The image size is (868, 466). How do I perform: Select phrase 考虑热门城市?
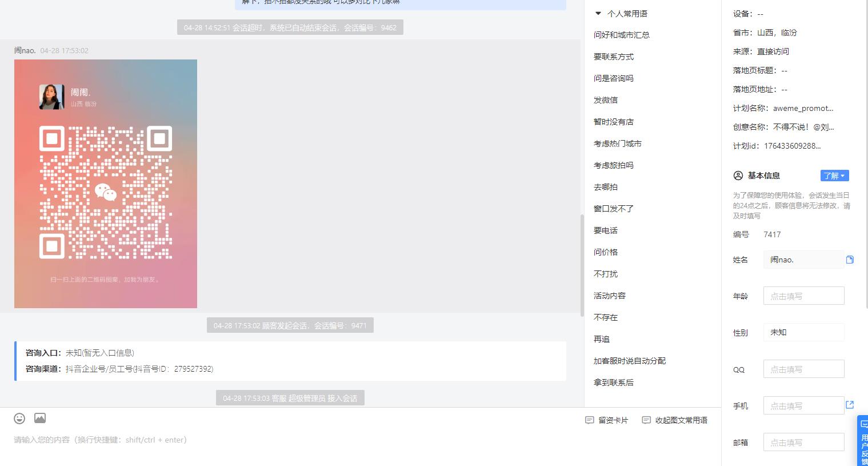(618, 144)
